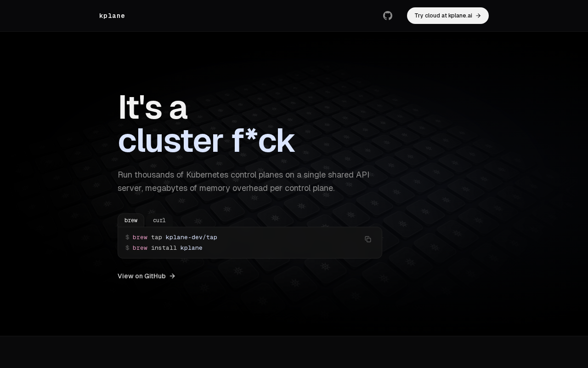
Task: Click the "Run thousands of Kubernetes control planes" description
Action: point(243,181)
